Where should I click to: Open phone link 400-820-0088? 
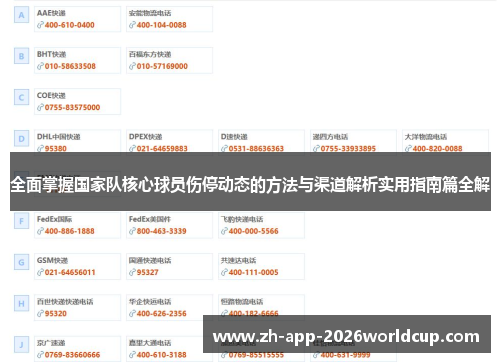437,148
